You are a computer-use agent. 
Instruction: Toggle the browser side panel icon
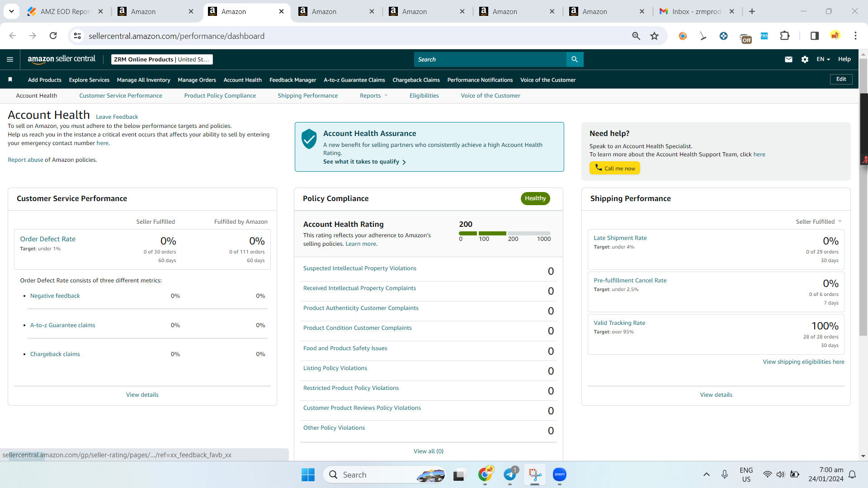815,36
